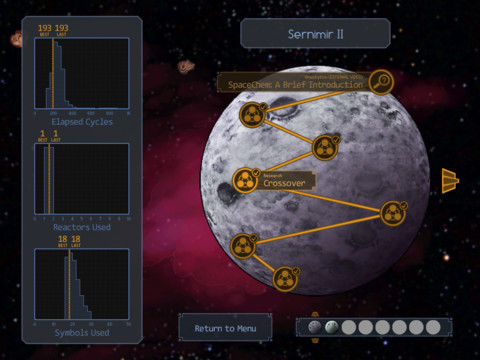Click the Elapsed Cycles histogram chart
This screenshot has width=480, height=360.
(x=82, y=73)
